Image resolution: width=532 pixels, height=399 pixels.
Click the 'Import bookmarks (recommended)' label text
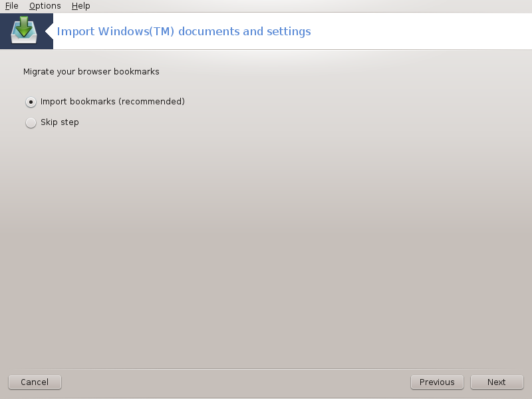112,102
